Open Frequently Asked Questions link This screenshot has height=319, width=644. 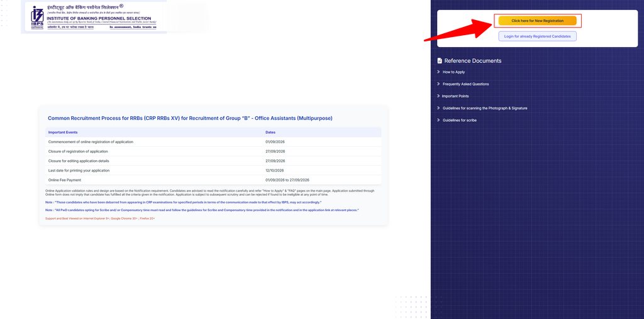pos(465,84)
